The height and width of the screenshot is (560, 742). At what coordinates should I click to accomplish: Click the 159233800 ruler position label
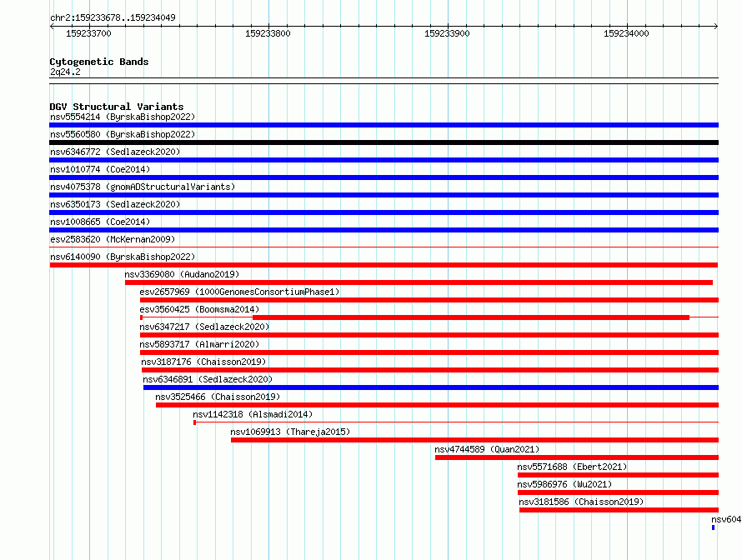(x=268, y=33)
